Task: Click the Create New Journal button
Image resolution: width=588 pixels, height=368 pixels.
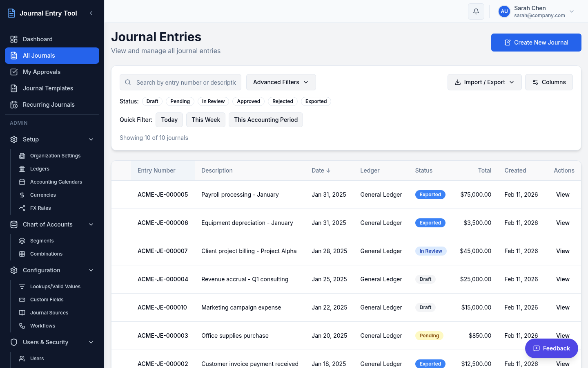Action: 536,42
